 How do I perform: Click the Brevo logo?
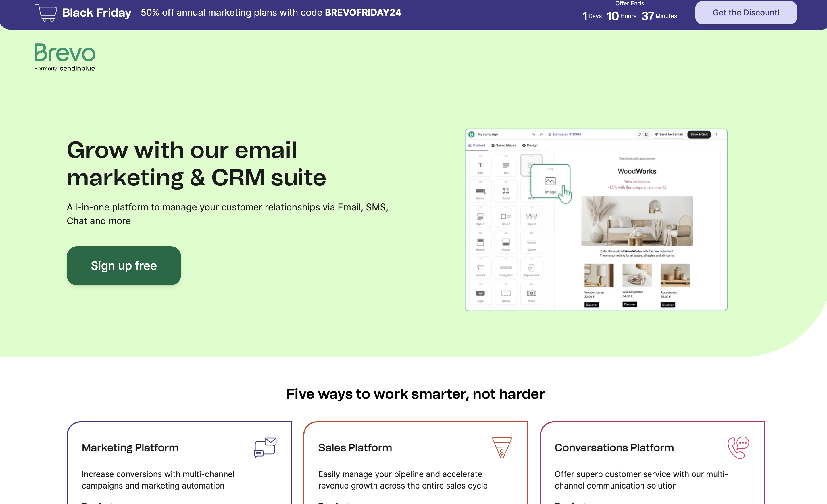pos(65,57)
